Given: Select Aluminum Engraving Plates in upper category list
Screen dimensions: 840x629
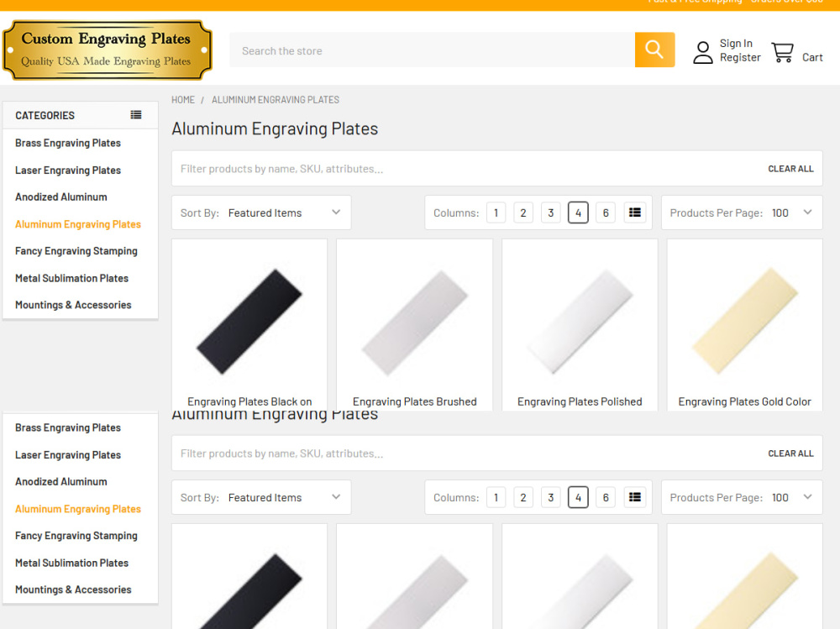Looking at the screenshot, I should [x=78, y=224].
